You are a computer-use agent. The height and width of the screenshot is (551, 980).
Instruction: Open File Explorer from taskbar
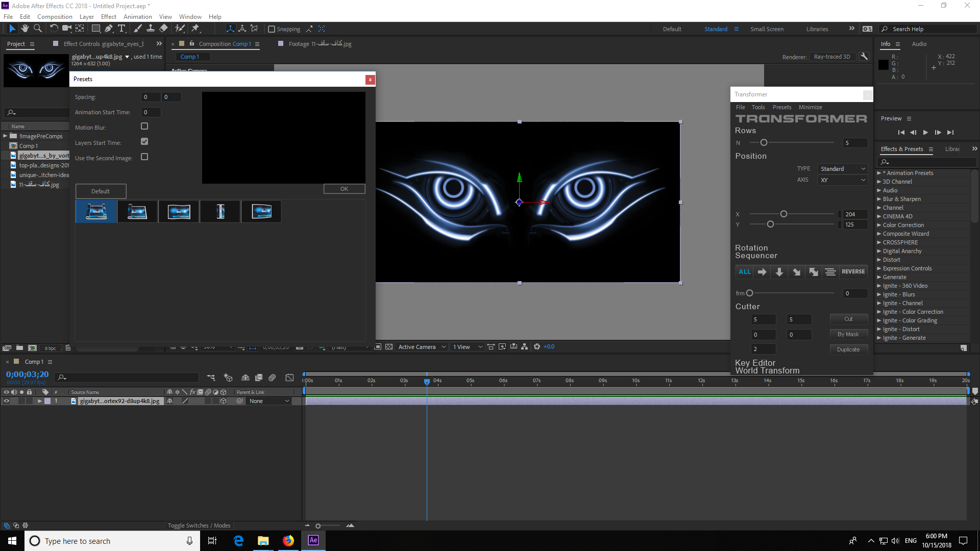(263, 541)
